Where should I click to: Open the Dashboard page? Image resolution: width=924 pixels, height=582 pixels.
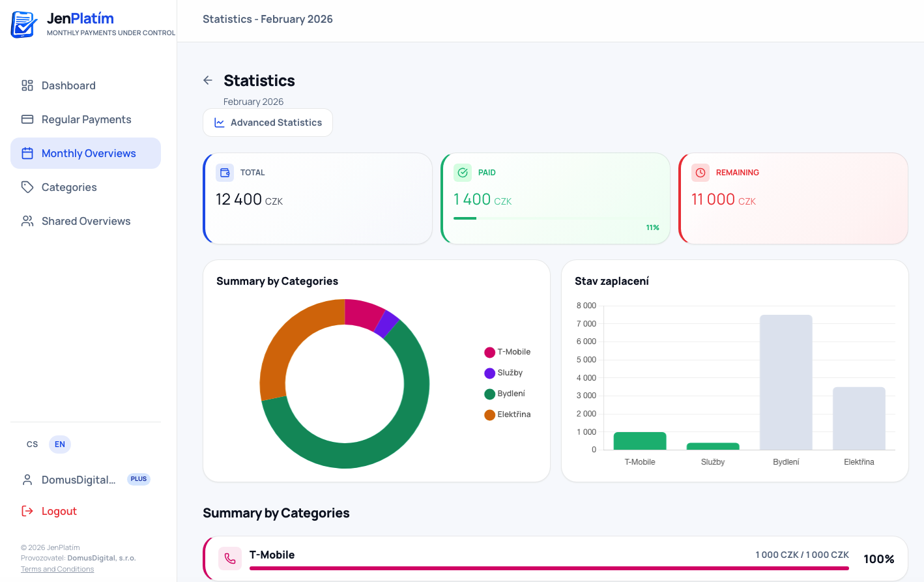point(68,85)
